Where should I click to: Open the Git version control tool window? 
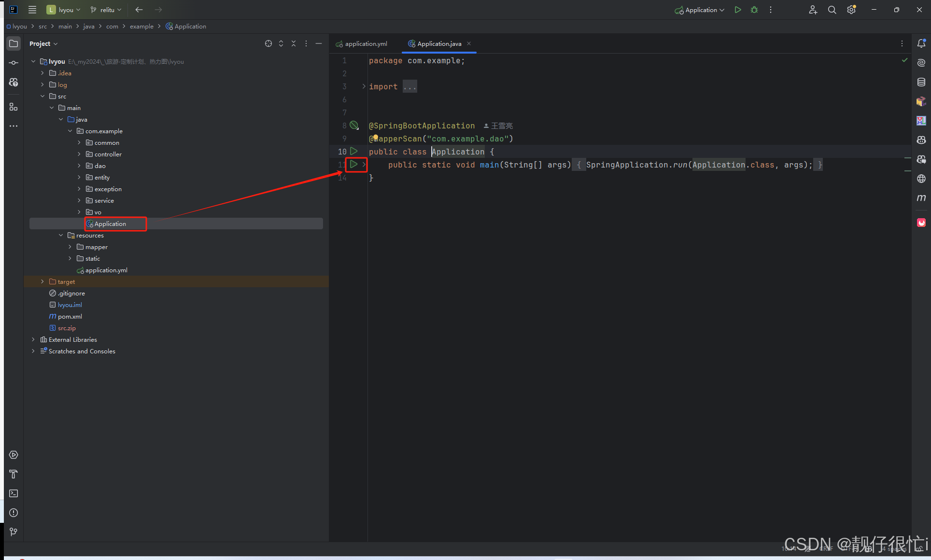pyautogui.click(x=14, y=532)
